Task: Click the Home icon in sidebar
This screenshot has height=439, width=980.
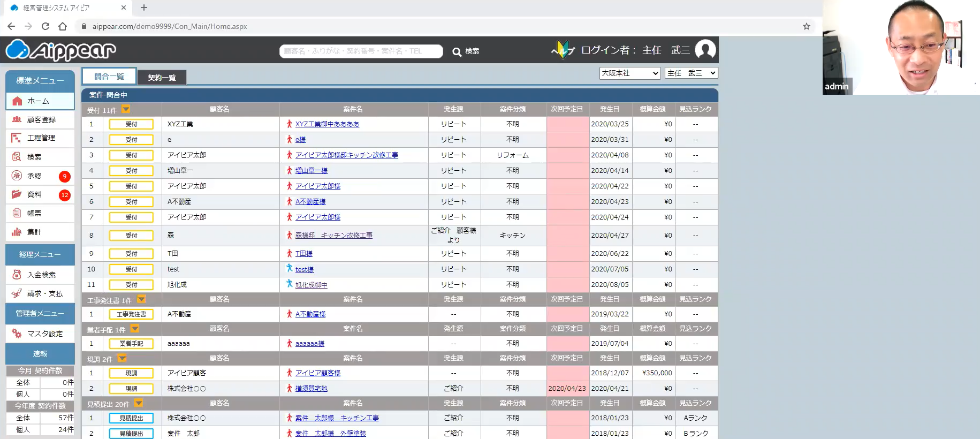Action: click(17, 101)
